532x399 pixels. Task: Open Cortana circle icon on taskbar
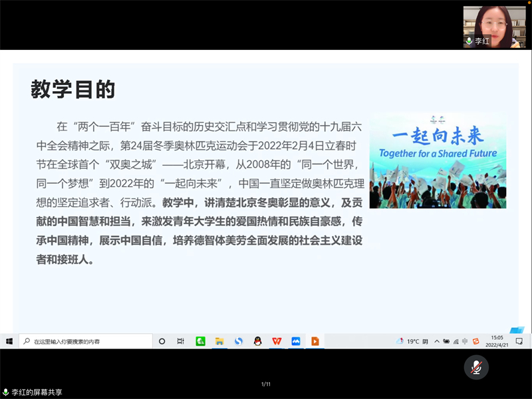coord(162,341)
